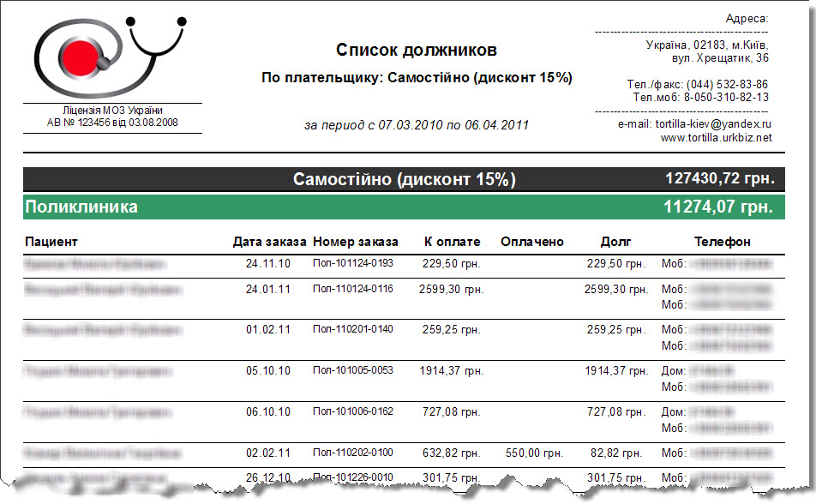Screen dimensions: 816x504
Task: Click the 'Дата заказа' column header
Action: pos(269,242)
